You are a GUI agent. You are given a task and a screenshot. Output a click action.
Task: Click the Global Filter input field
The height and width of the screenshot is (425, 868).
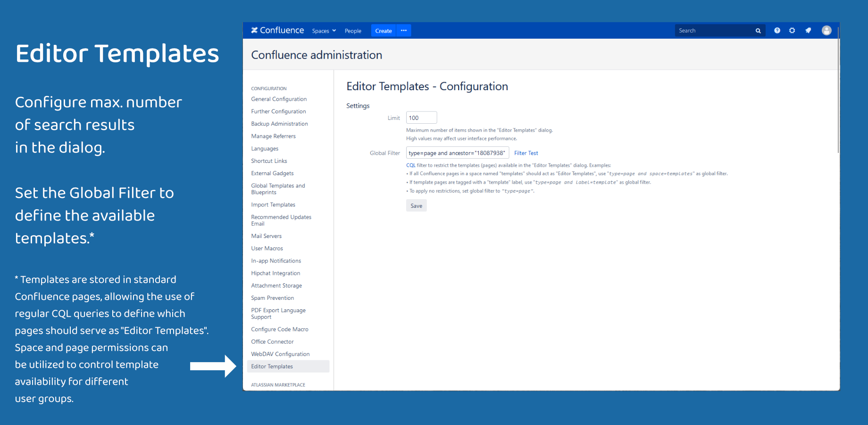tap(457, 153)
